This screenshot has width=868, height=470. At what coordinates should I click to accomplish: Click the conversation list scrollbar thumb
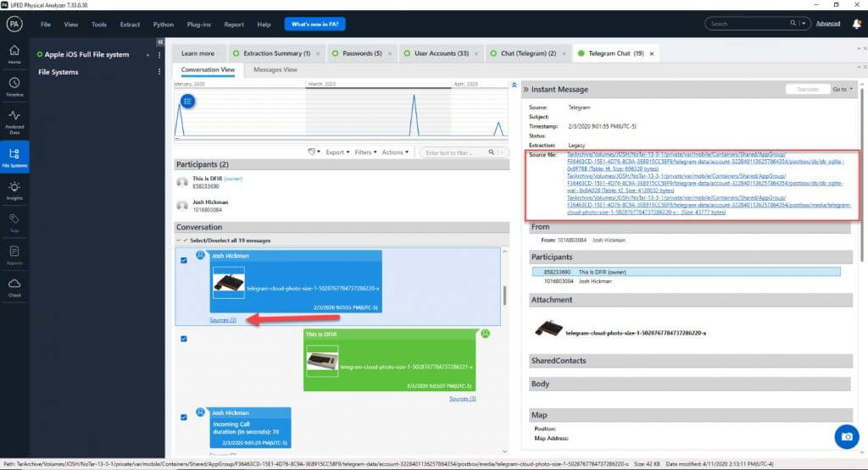(x=504, y=296)
